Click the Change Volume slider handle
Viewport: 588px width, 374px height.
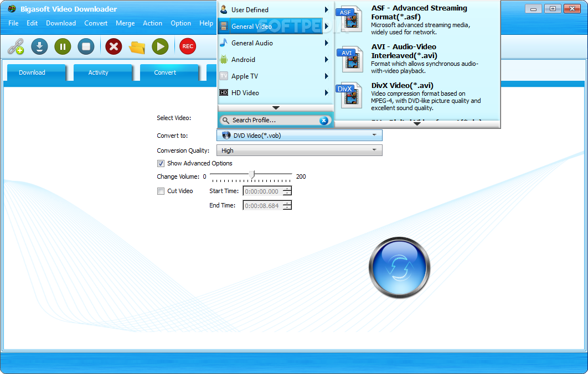coord(252,175)
